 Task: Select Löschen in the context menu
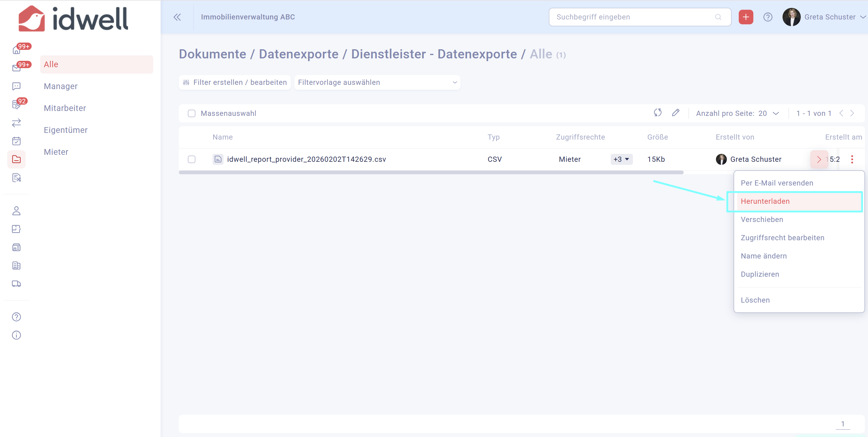pos(755,300)
